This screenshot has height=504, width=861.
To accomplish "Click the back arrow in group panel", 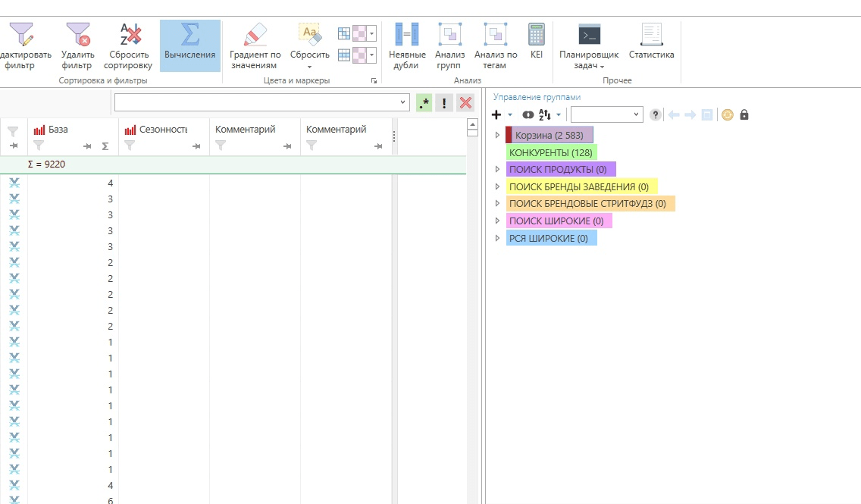I will [x=674, y=114].
